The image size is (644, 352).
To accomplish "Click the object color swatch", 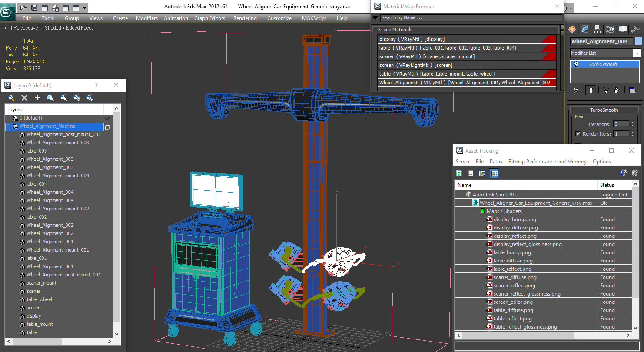I will [638, 41].
